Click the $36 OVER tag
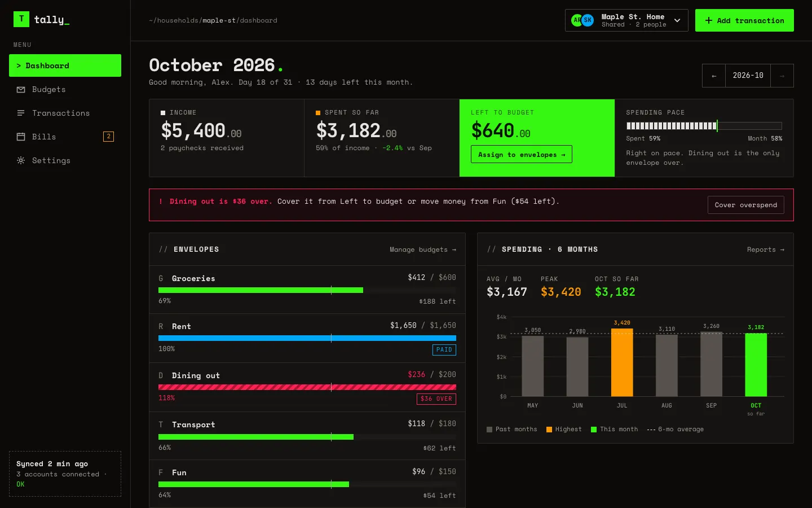The image size is (812, 508). (x=436, y=399)
